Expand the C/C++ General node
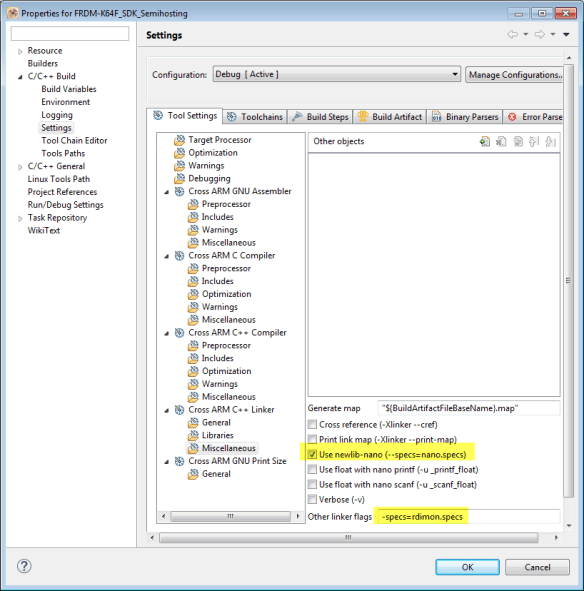The height and width of the screenshot is (591, 584). 20,167
